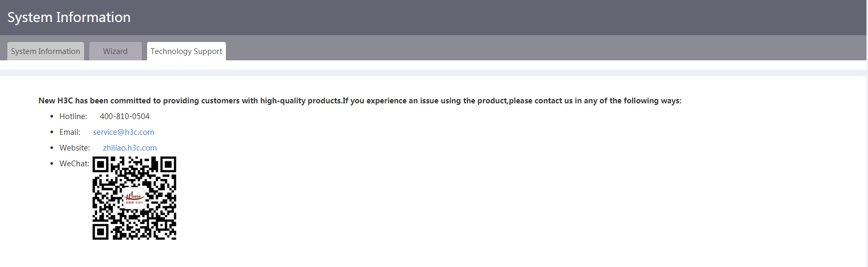Click the top-left finder square of the QR code
This screenshot has width=868, height=267.
coord(101,165)
